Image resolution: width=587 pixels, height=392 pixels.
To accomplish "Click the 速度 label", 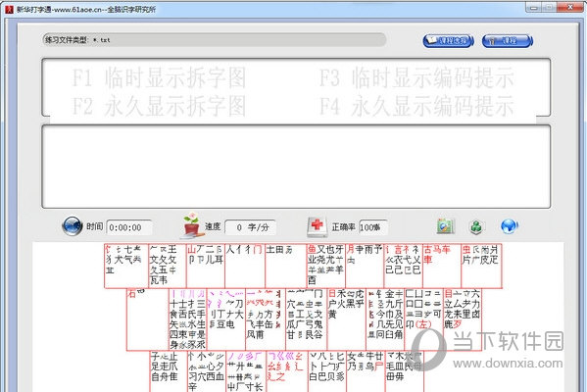I will tap(213, 226).
